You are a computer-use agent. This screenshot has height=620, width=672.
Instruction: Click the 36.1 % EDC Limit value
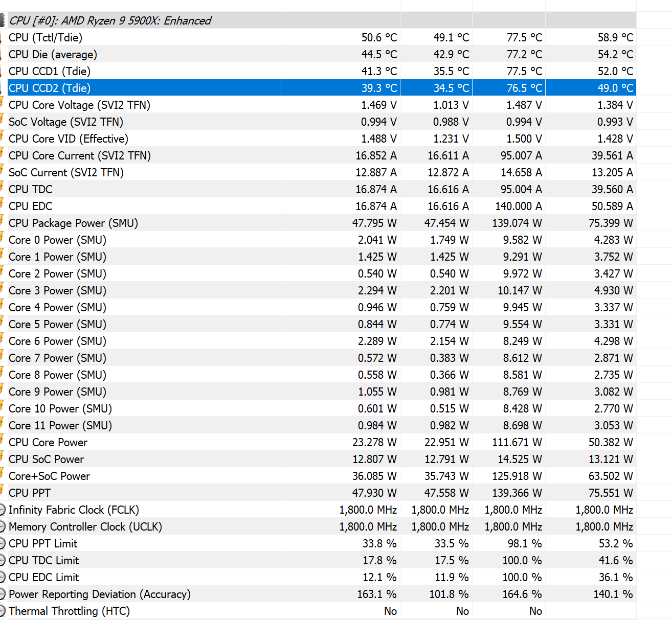616,577
